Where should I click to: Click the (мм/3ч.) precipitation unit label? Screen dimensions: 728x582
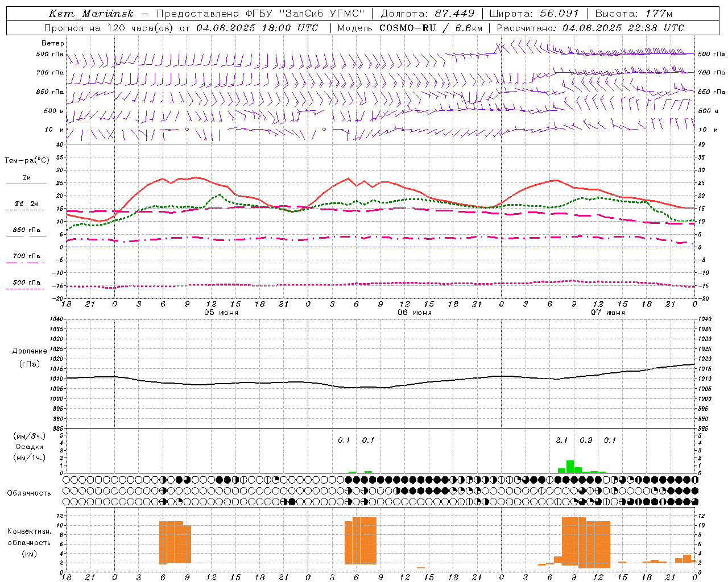tap(29, 436)
